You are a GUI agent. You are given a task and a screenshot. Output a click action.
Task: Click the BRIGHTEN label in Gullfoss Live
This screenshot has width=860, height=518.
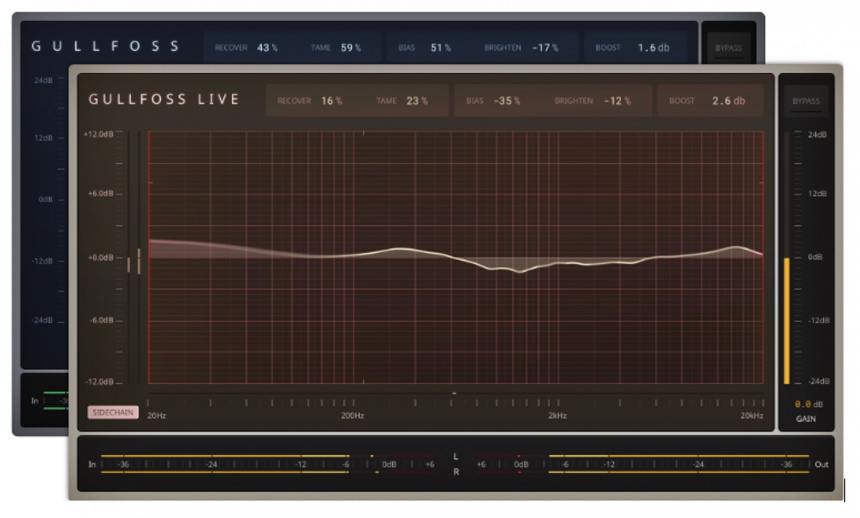(574, 101)
